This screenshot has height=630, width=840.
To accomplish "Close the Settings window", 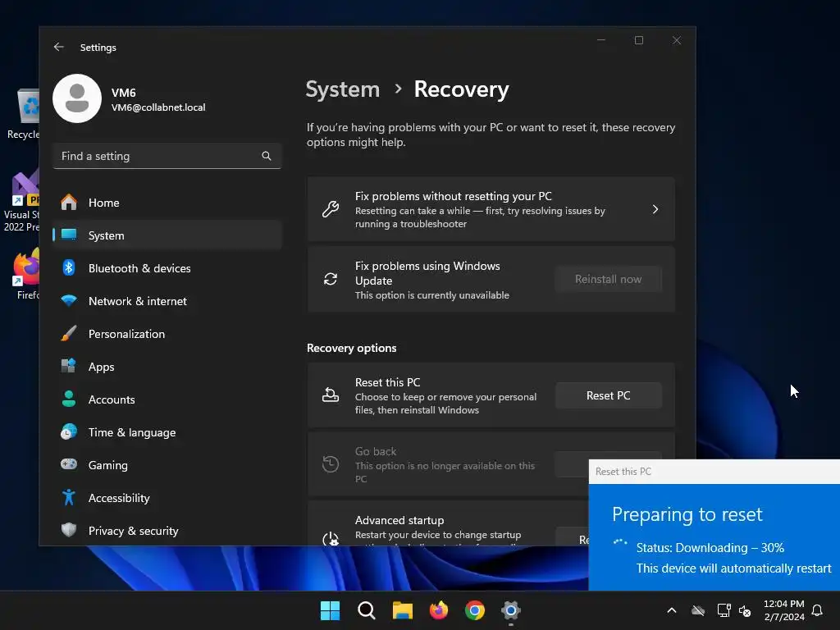I will point(677,40).
